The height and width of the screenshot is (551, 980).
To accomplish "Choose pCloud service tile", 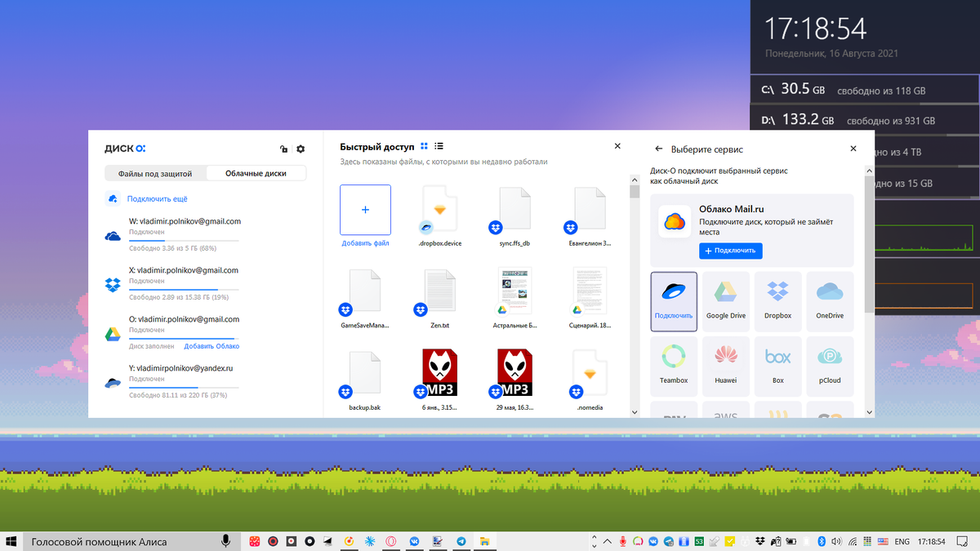I will (x=830, y=366).
